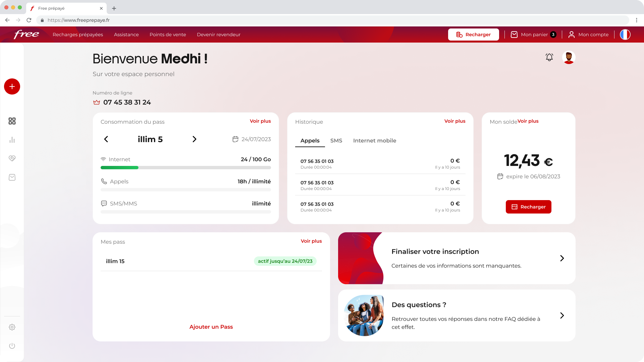Image resolution: width=644 pixels, height=362 pixels.
Task: Switch to the SMS history tab
Action: coord(336,141)
